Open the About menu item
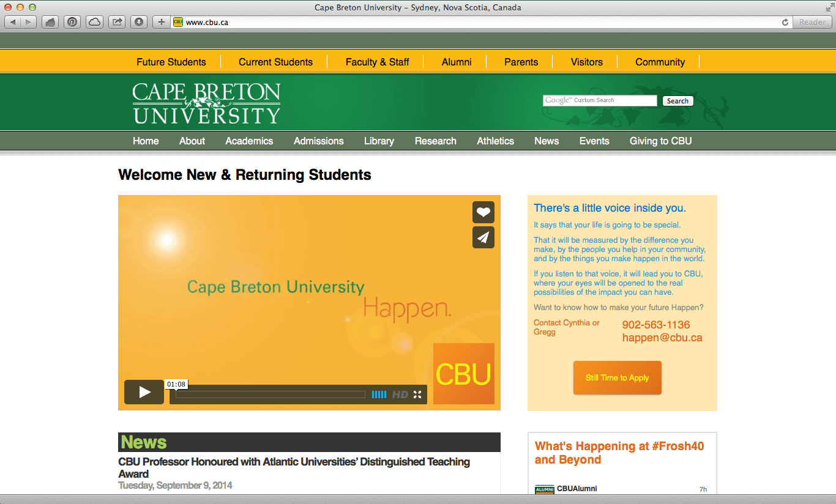Image resolution: width=836 pixels, height=504 pixels. coord(192,141)
